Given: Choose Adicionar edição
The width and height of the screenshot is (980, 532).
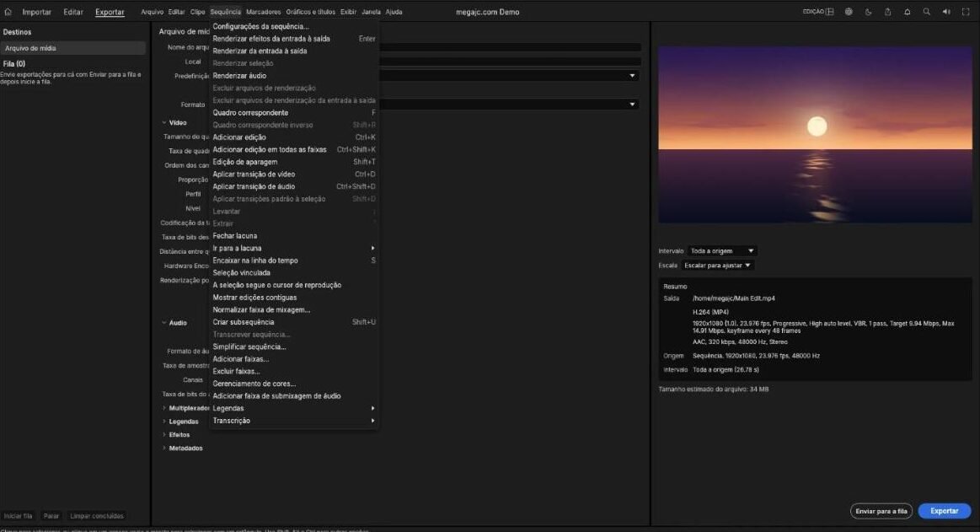Looking at the screenshot, I should click(x=293, y=137).
